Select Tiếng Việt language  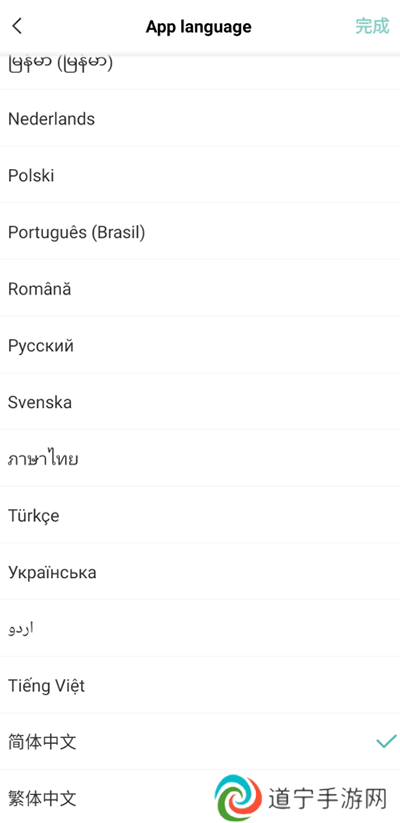[200, 685]
